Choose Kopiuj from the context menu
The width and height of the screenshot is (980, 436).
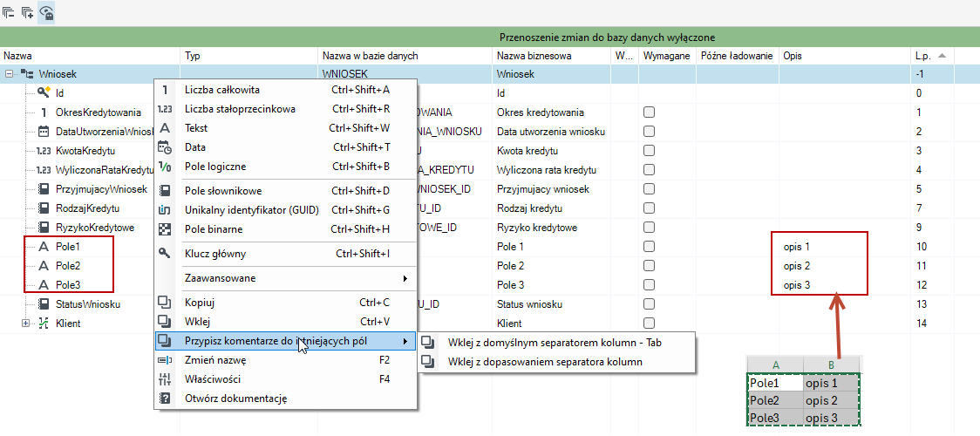point(286,303)
